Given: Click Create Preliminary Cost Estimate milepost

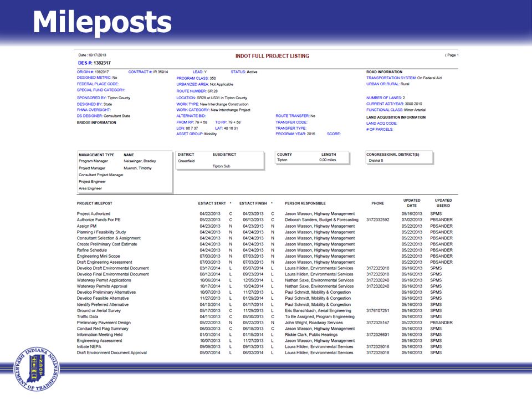Looking at the screenshot, I should pos(107,244).
